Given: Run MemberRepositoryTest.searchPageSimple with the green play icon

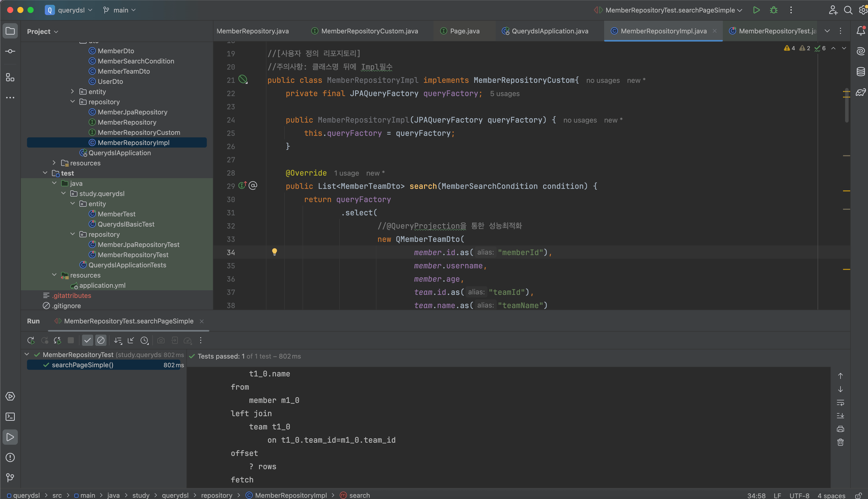Looking at the screenshot, I should [x=756, y=10].
